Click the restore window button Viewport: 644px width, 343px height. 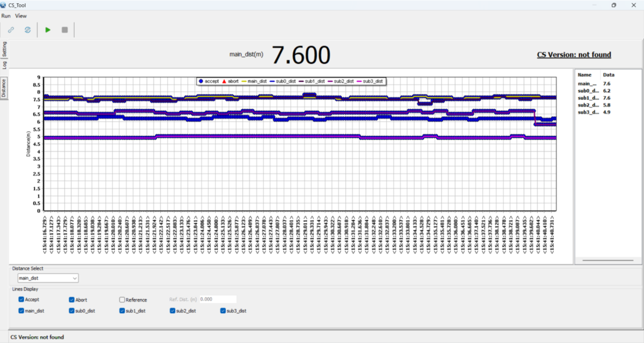click(614, 5)
